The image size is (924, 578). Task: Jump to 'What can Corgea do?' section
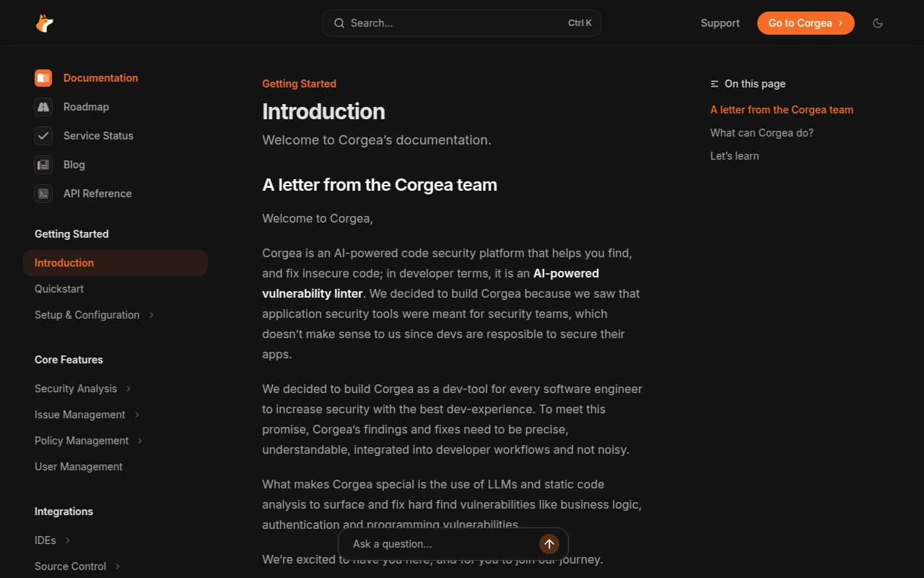click(x=762, y=133)
